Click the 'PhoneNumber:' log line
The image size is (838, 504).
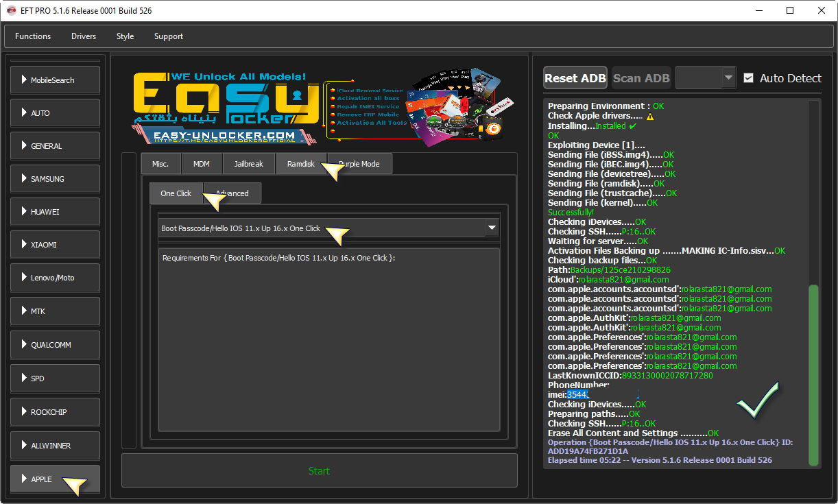pyautogui.click(x=578, y=385)
